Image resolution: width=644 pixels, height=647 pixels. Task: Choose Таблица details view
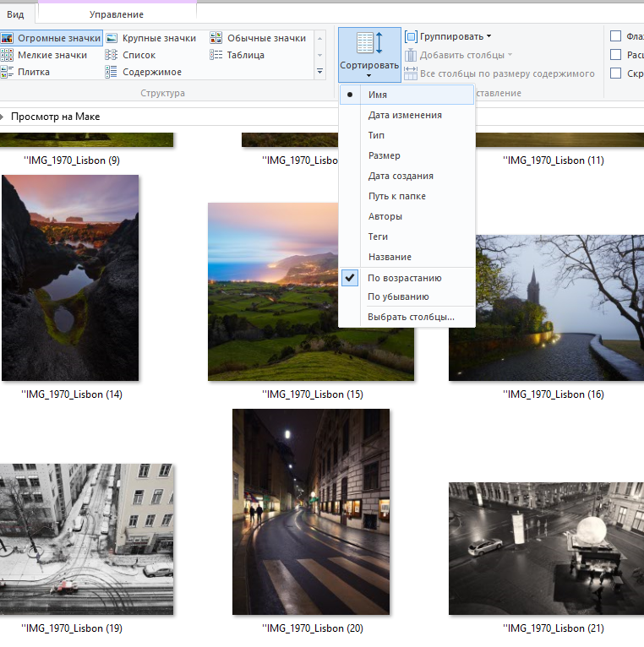(245, 55)
